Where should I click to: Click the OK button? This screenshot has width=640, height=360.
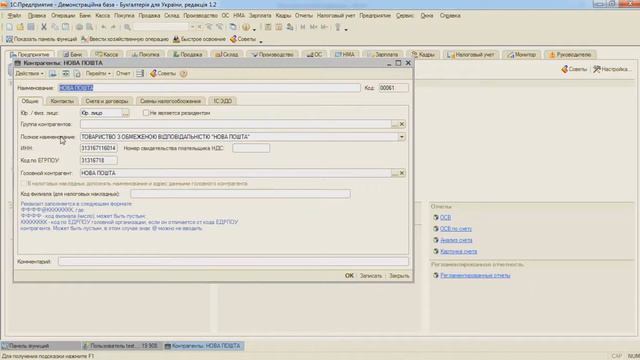pyautogui.click(x=349, y=276)
